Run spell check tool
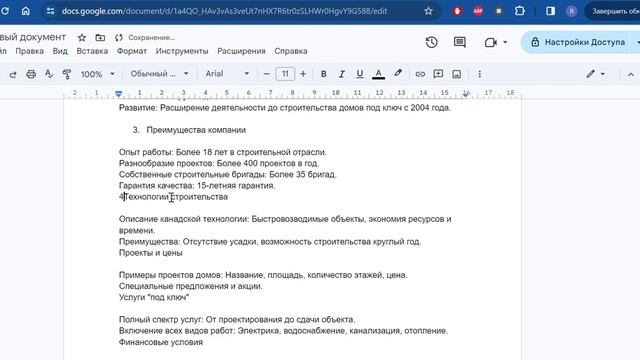 click(49, 74)
